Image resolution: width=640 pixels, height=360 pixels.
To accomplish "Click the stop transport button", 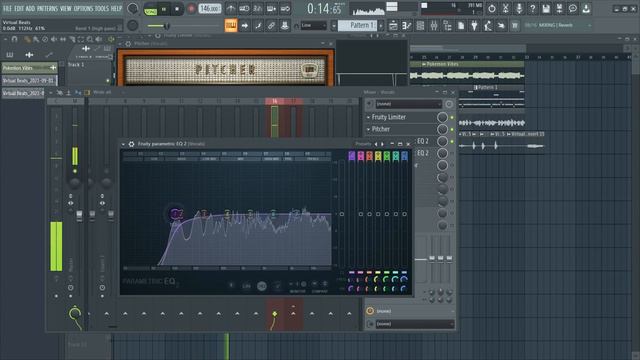I will coord(177,9).
